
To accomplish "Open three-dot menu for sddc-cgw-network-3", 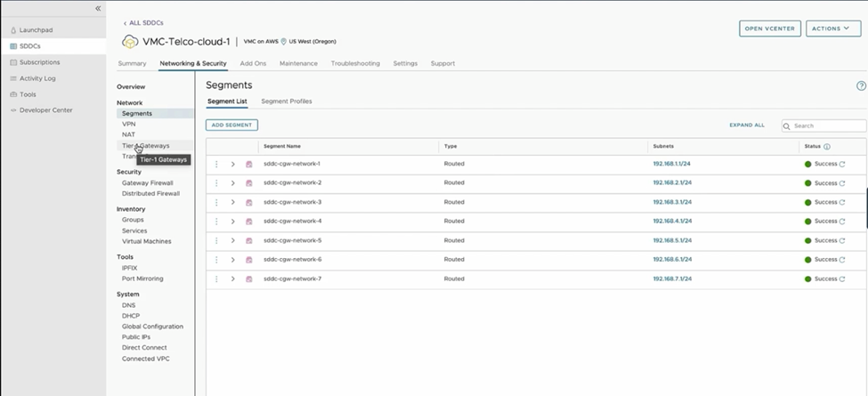I will tap(216, 203).
